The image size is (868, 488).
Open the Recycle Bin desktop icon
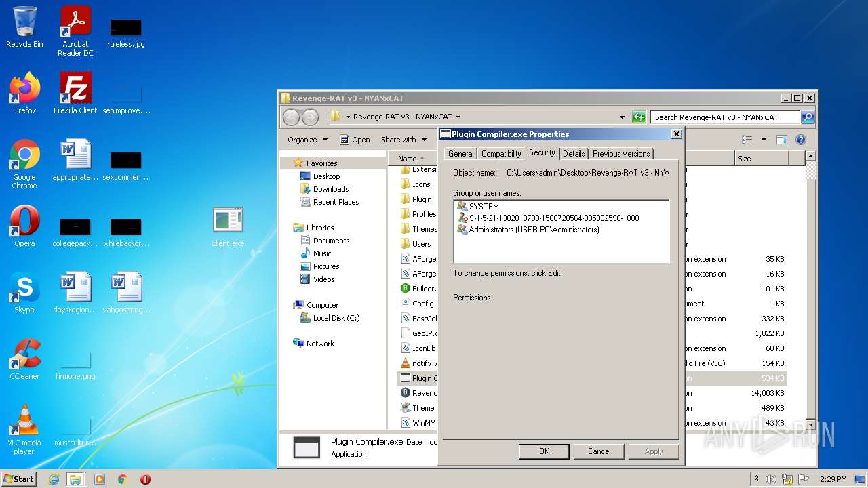tap(24, 27)
